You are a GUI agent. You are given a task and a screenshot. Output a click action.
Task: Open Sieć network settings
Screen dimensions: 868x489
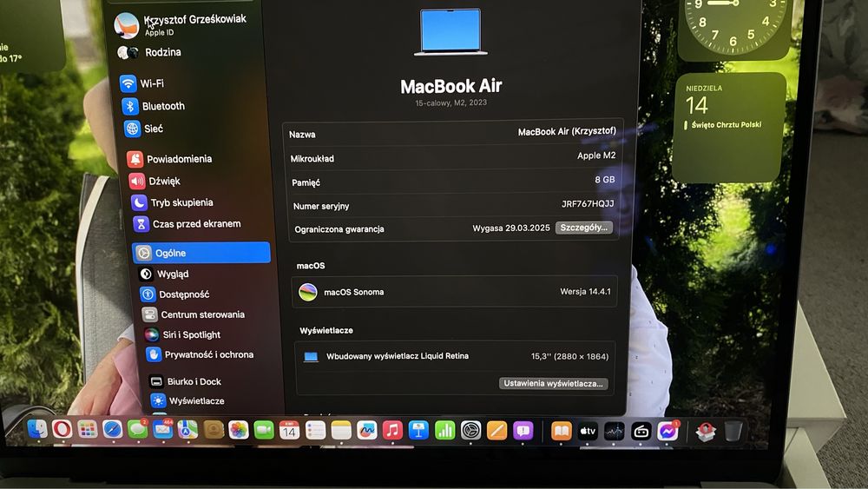pos(143,129)
